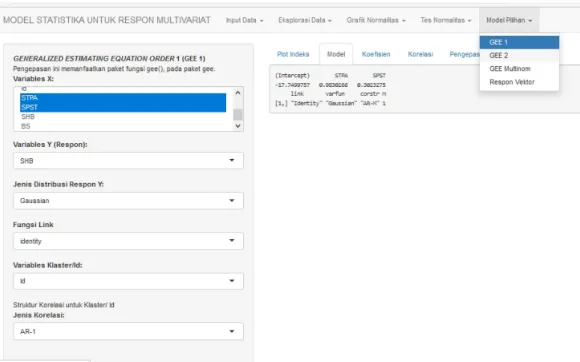580x362 pixels.
Task: Choose GEE 2 from the dropdown menu
Action: (x=519, y=55)
